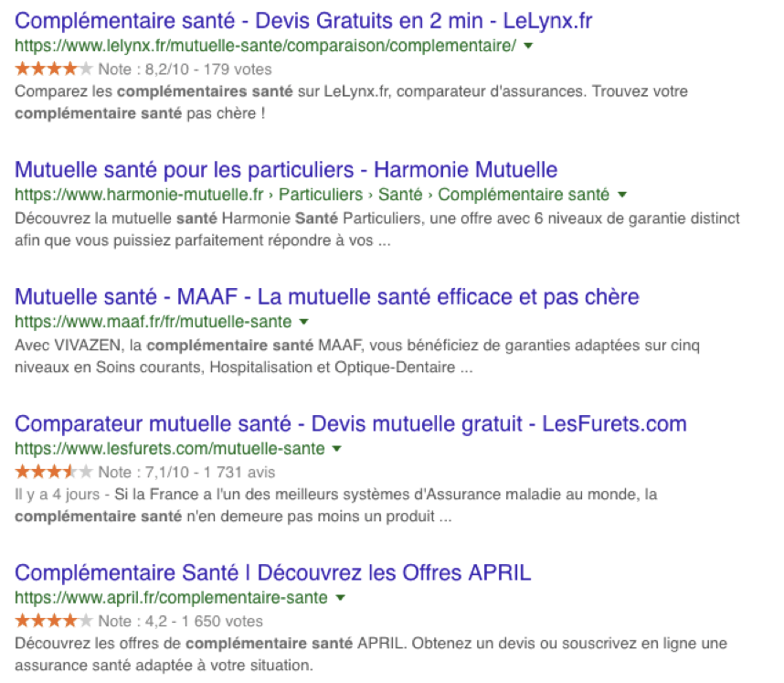
Task: Click the april.fr/complementaire-sante URL text
Action: pos(171,598)
